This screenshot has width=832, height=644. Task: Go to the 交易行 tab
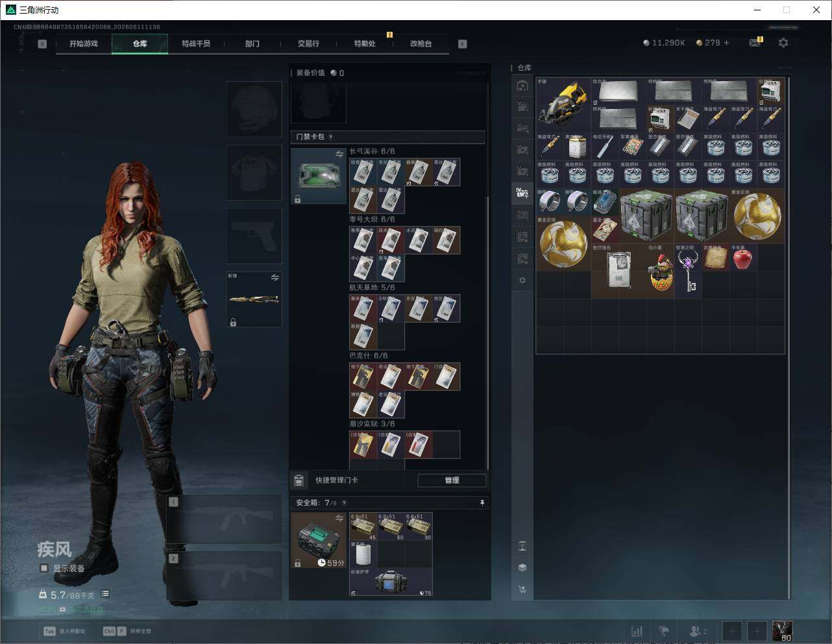[x=308, y=43]
